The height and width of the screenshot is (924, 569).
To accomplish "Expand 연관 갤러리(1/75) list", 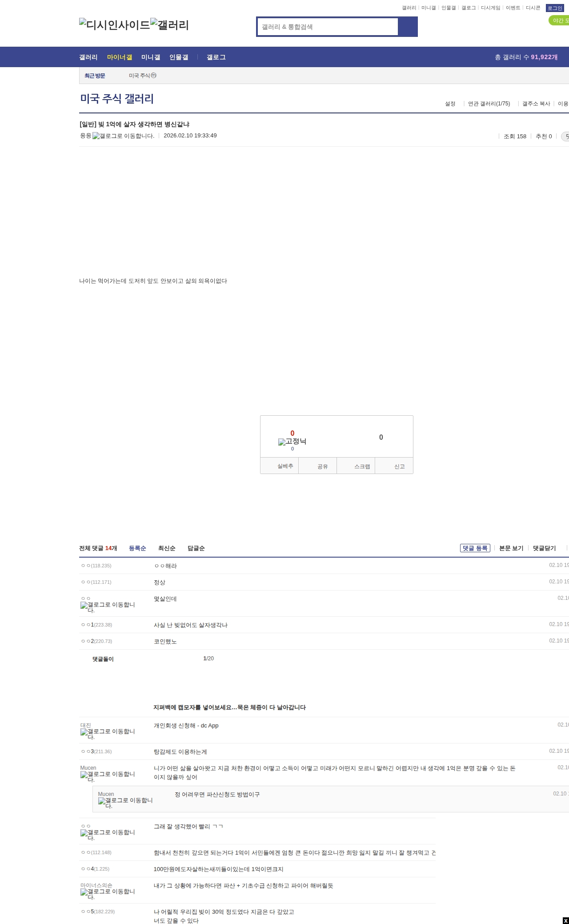I will tap(489, 104).
